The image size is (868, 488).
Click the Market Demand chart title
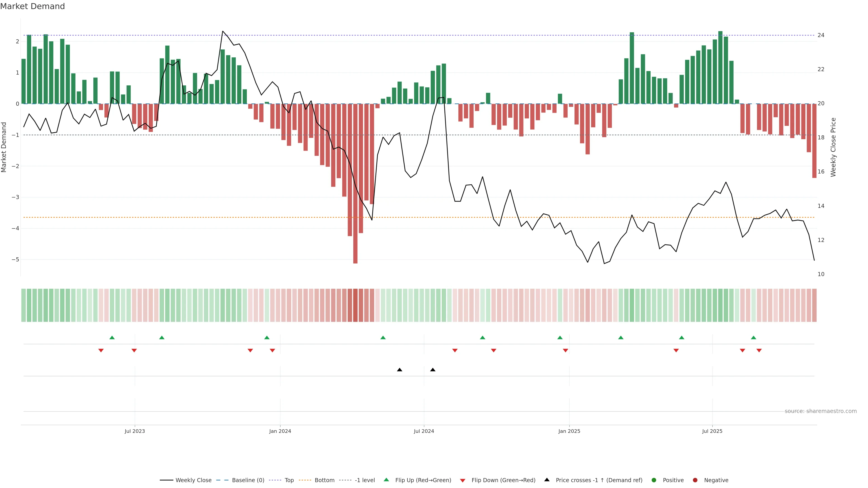[x=32, y=6]
